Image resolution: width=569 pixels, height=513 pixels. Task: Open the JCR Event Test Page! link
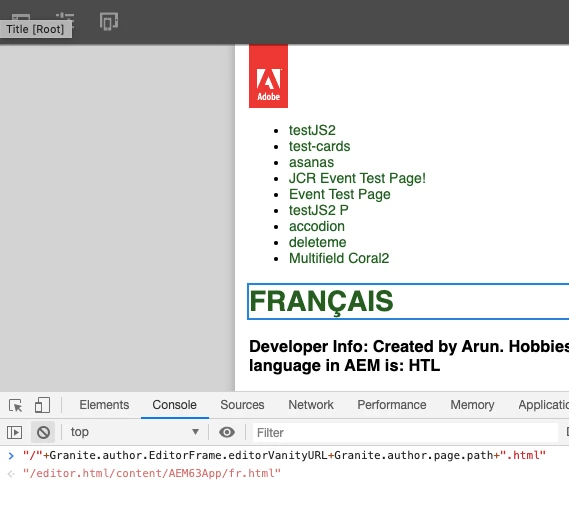[x=357, y=178]
